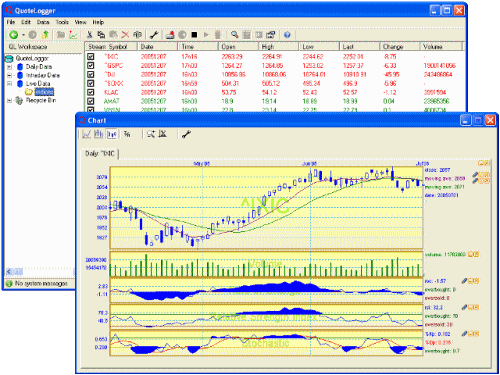
Task: Select line chart type in Chart toolbar
Action: (x=87, y=134)
